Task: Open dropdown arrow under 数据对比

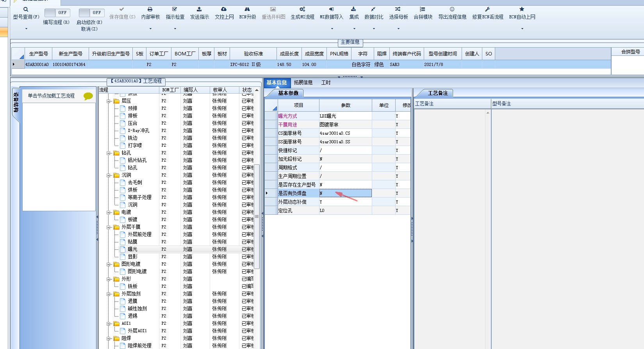Action: [x=374, y=29]
